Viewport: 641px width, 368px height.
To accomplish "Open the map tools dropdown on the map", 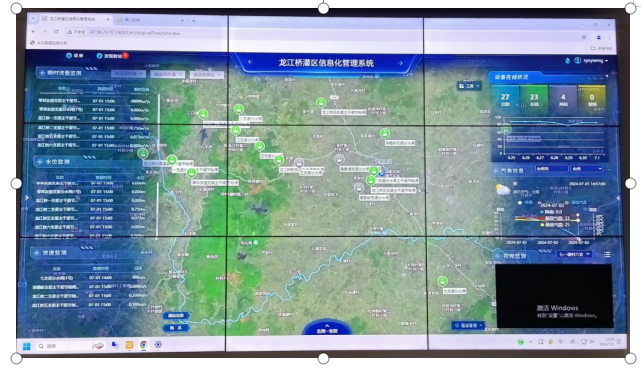I will 469,86.
